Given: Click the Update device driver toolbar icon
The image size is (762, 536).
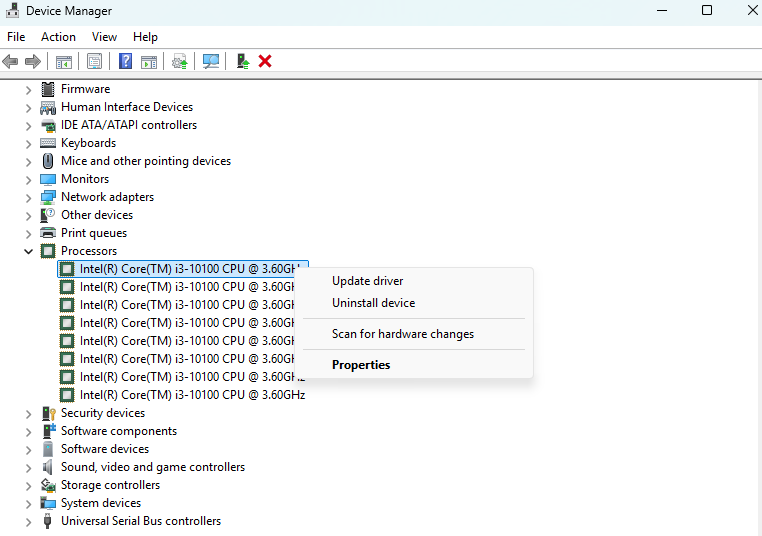Looking at the screenshot, I should tap(180, 62).
